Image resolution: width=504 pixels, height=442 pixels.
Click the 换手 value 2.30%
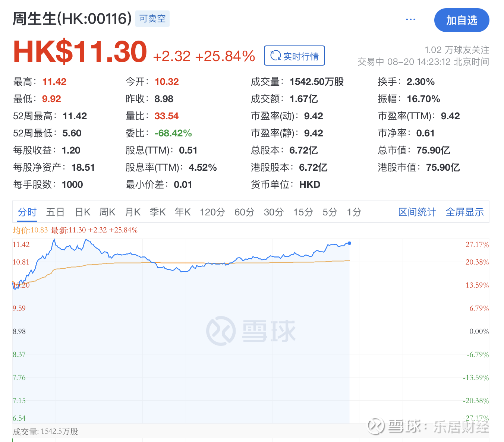pyautogui.click(x=421, y=82)
